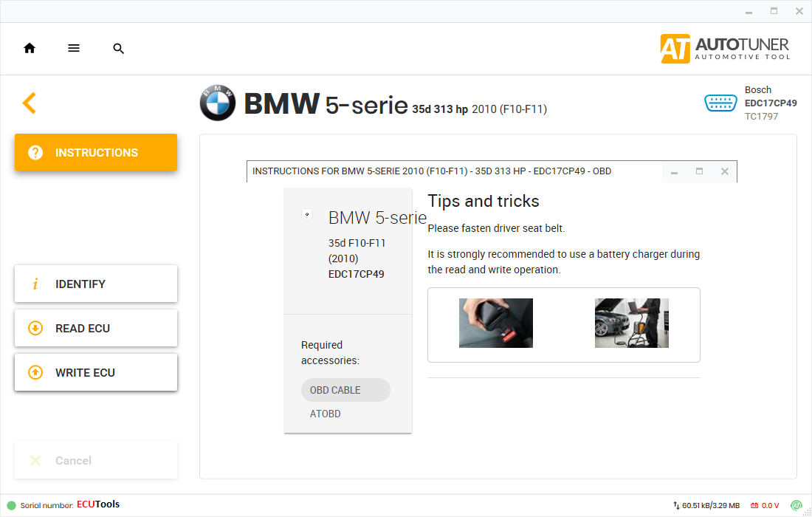Go to the Home screen icon
Viewport: 812px width, 517px height.
click(30, 48)
